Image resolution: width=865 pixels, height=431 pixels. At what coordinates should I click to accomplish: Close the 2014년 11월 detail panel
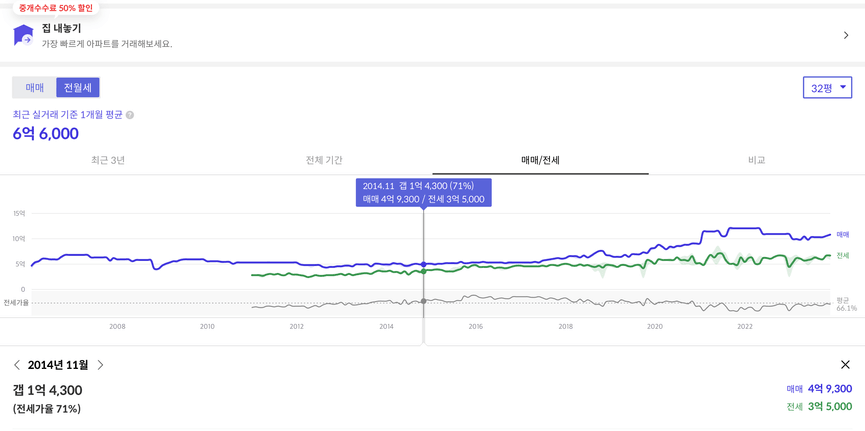(845, 365)
